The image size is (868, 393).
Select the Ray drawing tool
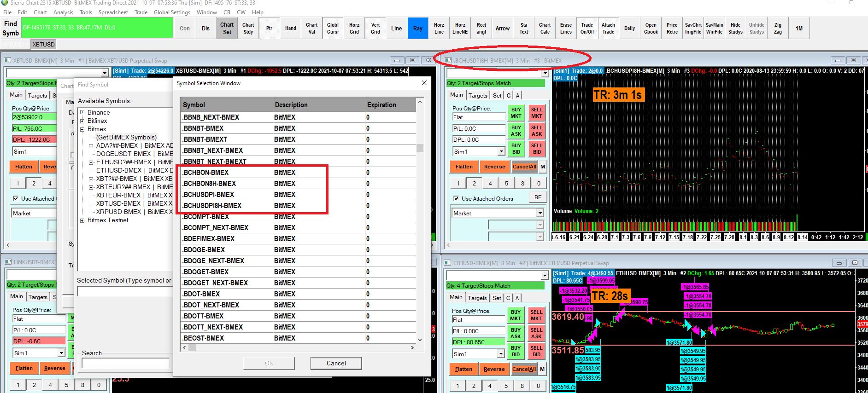point(417,29)
